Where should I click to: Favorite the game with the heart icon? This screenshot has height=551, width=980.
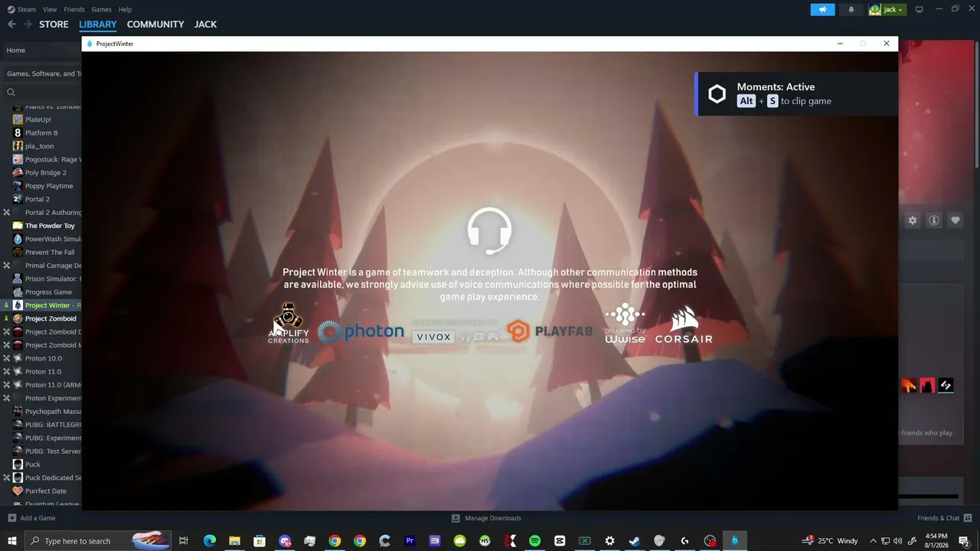tap(955, 220)
